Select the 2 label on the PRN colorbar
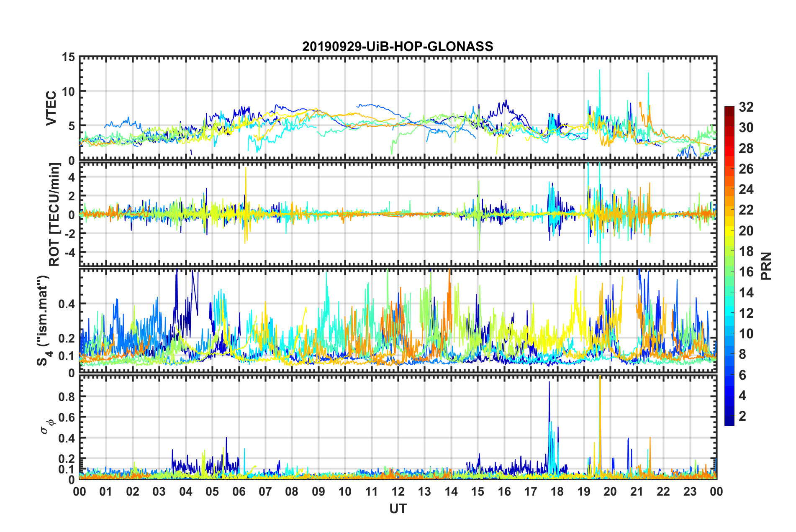This screenshot has height=532, width=796. (x=742, y=416)
